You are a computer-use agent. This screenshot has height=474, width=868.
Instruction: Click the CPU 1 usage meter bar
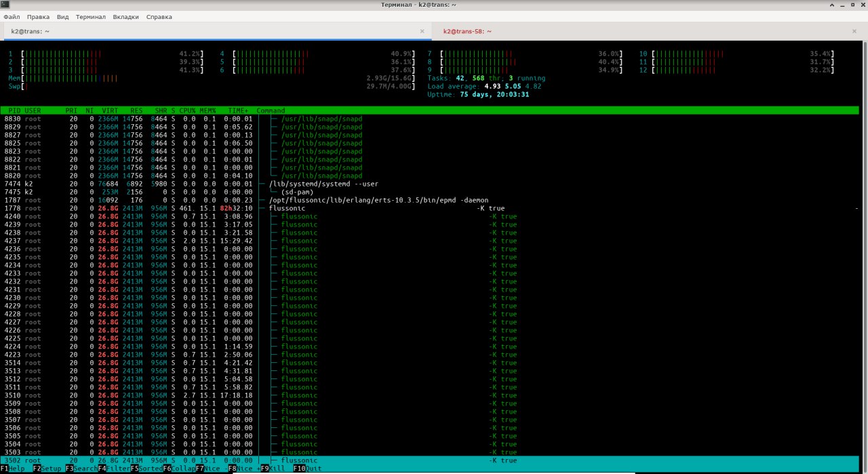106,54
